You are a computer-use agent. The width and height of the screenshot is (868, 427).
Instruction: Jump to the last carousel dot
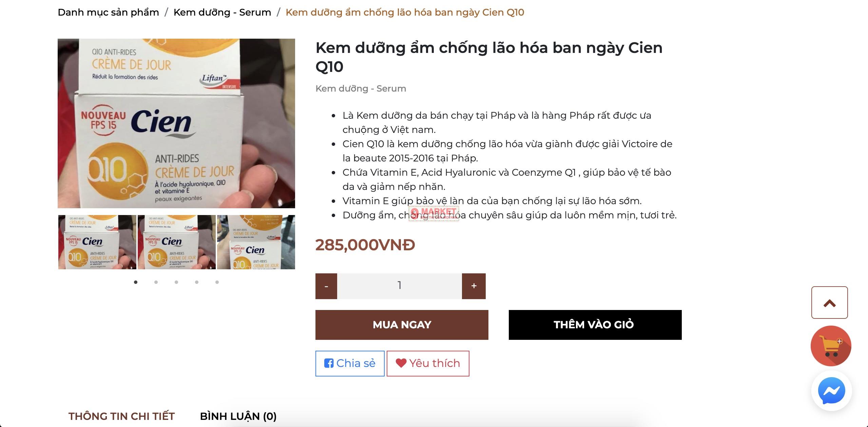[x=217, y=282]
